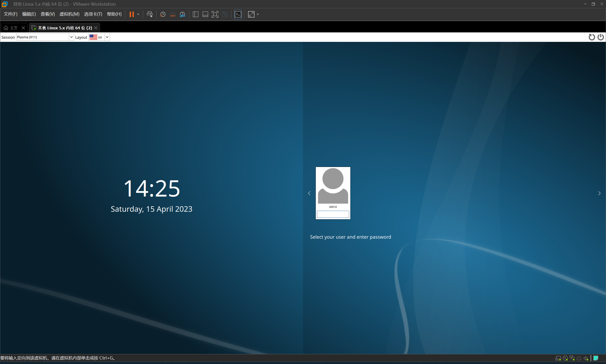Open the 虚拟机(M) menu
This screenshot has width=606, height=364.
tap(69, 14)
